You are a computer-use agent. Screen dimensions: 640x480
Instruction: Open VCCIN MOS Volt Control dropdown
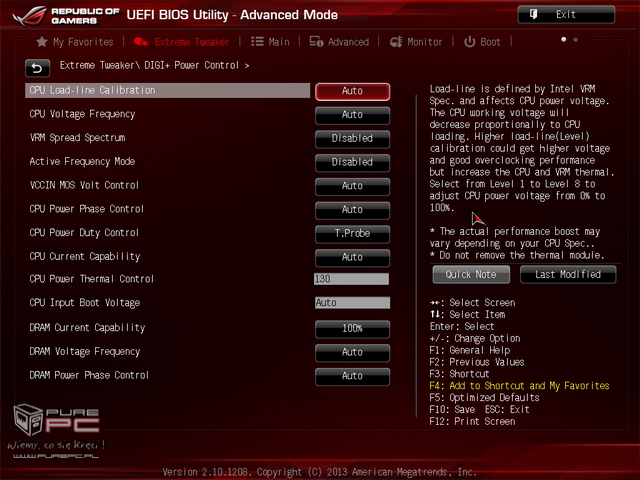pos(352,187)
